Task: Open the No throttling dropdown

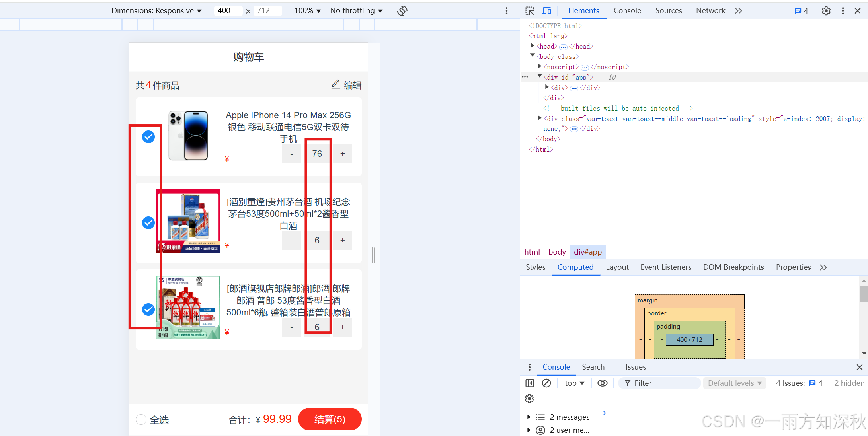Action: 356,11
